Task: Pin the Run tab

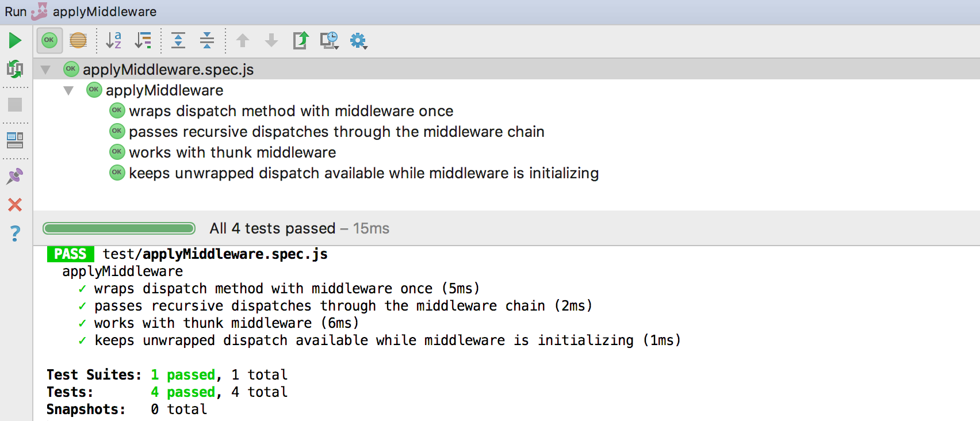Action: [15, 176]
